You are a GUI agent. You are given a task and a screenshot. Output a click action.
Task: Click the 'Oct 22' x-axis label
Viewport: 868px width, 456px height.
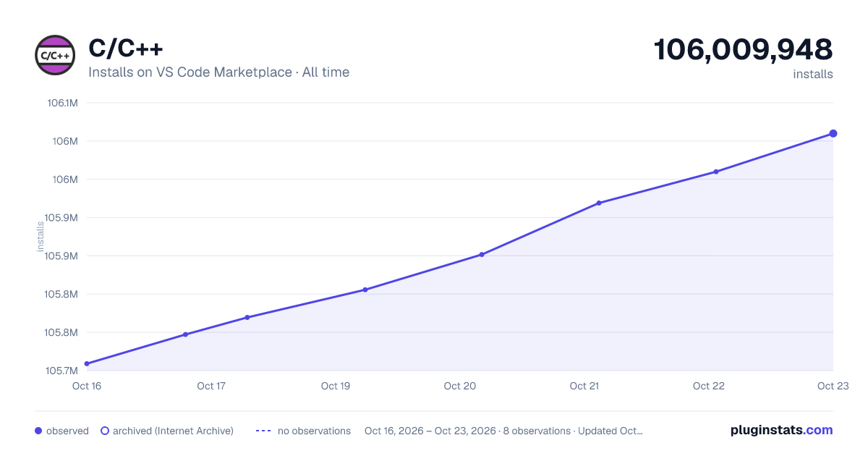tap(709, 386)
